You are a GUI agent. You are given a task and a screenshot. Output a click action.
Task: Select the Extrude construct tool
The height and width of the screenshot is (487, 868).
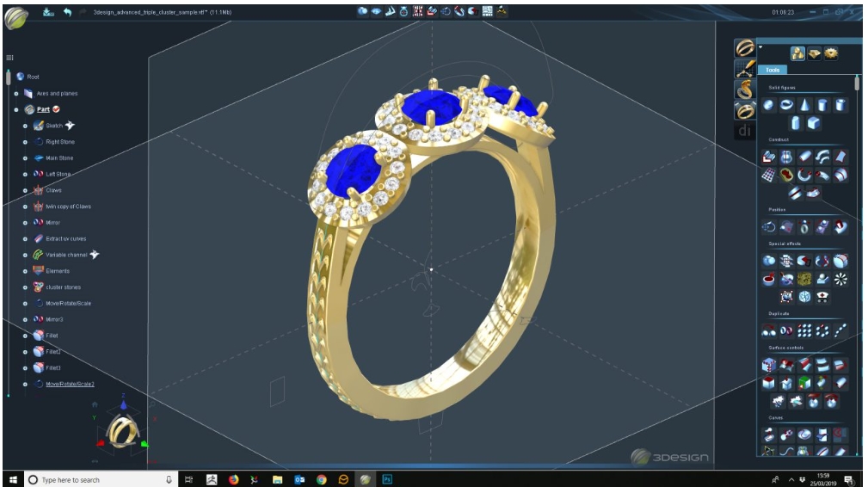click(x=768, y=157)
